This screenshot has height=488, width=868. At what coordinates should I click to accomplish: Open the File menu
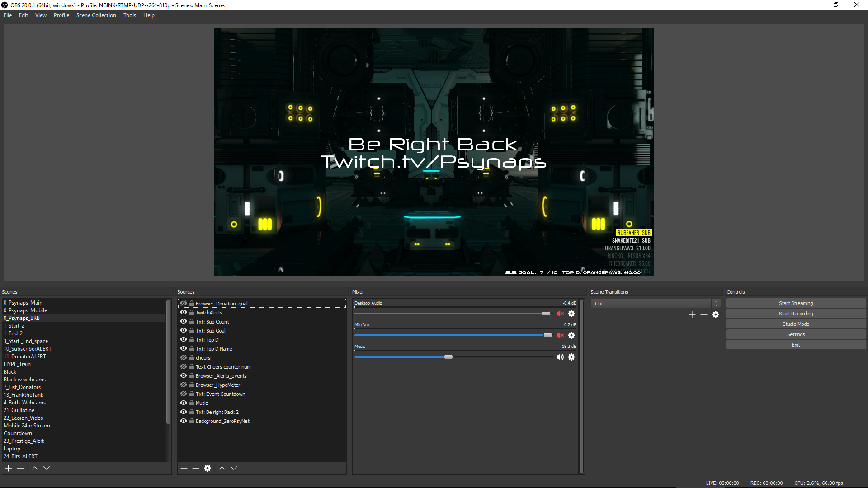pyautogui.click(x=8, y=15)
